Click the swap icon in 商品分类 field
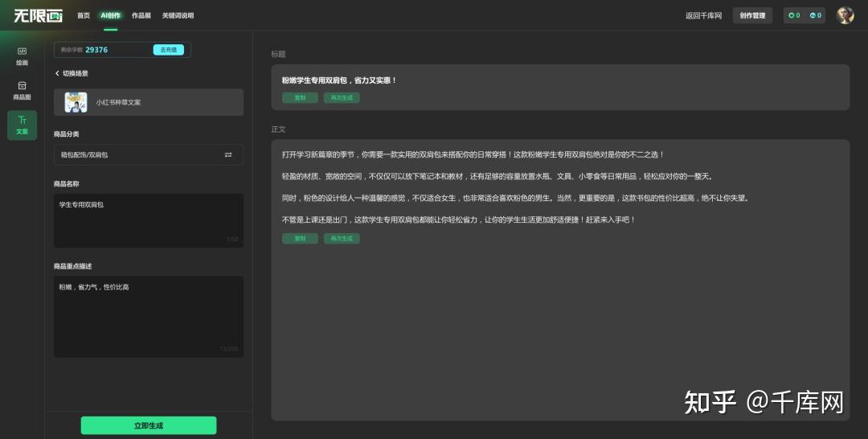Viewport: 868px width, 439px height. click(x=228, y=155)
